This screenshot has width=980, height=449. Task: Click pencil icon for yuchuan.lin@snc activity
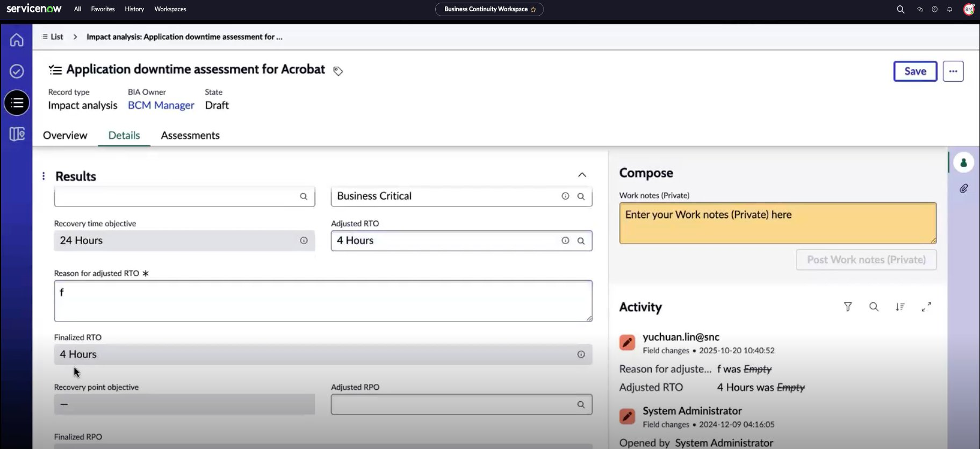[627, 342]
